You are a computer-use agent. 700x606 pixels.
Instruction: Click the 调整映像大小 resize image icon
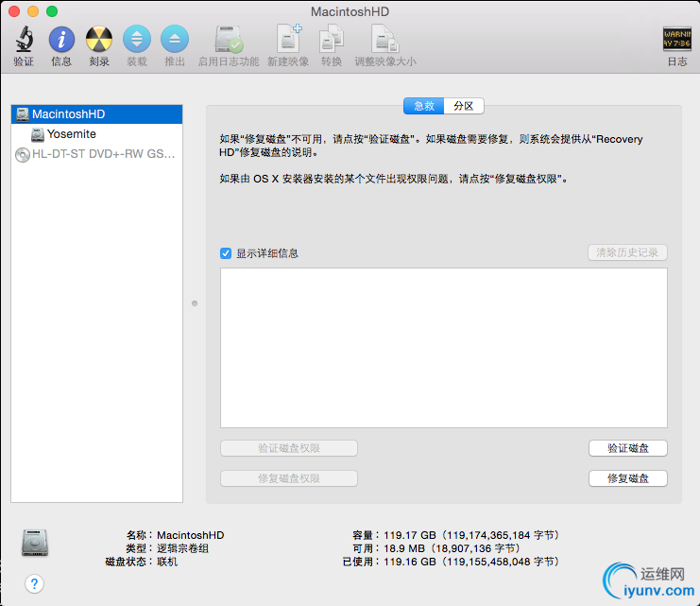point(385,40)
